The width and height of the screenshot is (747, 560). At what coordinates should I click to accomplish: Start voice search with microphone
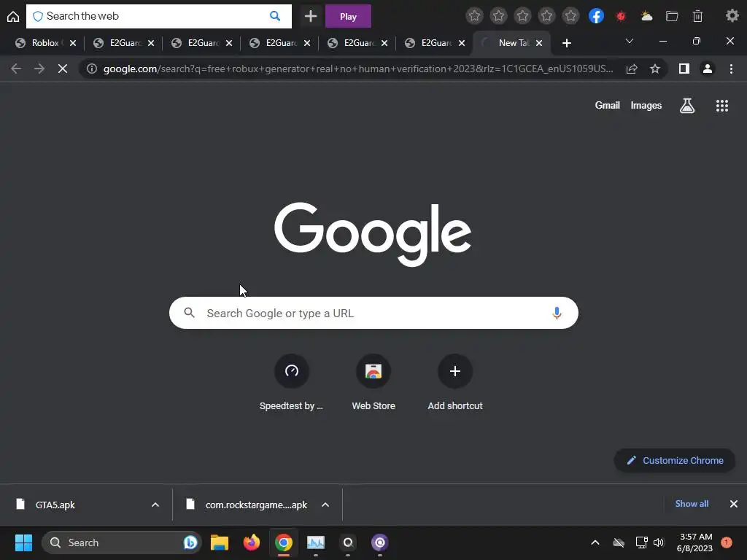[557, 313]
